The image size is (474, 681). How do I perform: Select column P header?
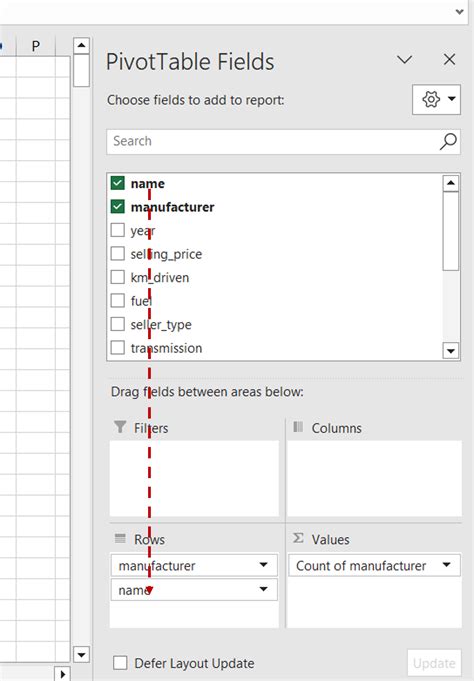[x=36, y=46]
